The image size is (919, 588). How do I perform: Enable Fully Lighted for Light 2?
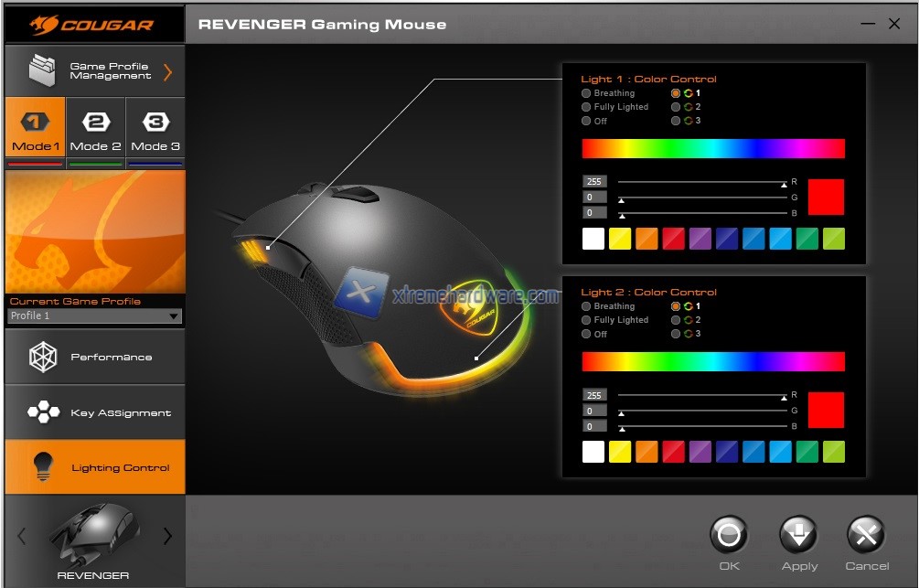(587, 320)
